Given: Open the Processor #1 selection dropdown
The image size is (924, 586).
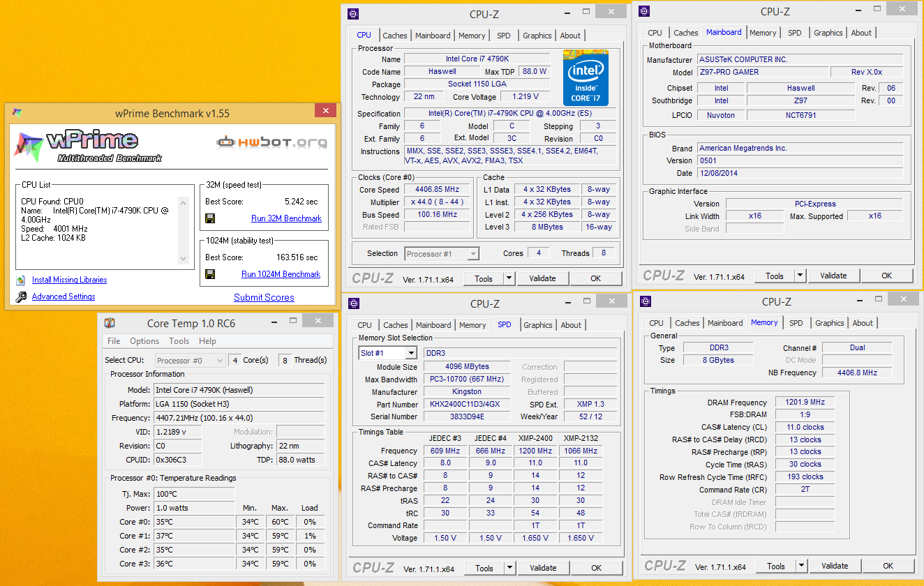Looking at the screenshot, I should click(474, 254).
